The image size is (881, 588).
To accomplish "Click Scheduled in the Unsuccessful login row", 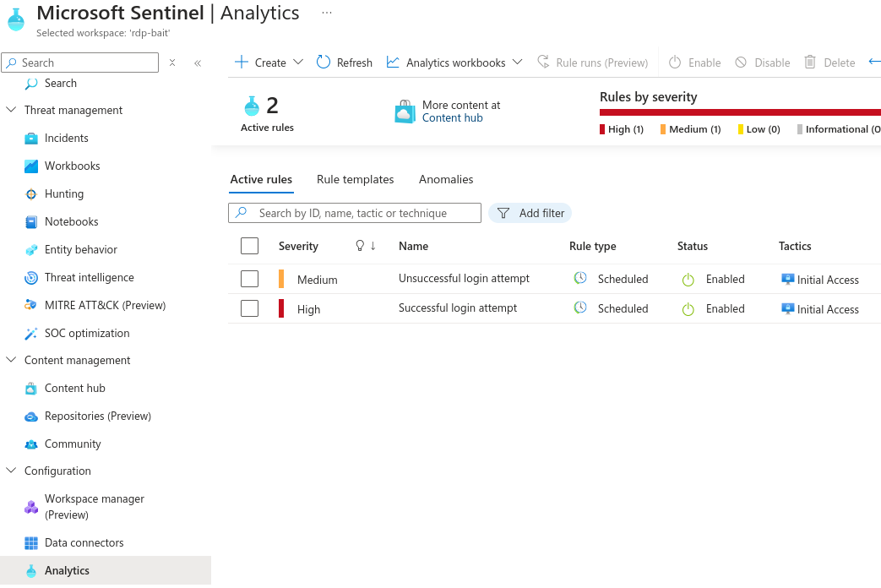I will pyautogui.click(x=623, y=280).
